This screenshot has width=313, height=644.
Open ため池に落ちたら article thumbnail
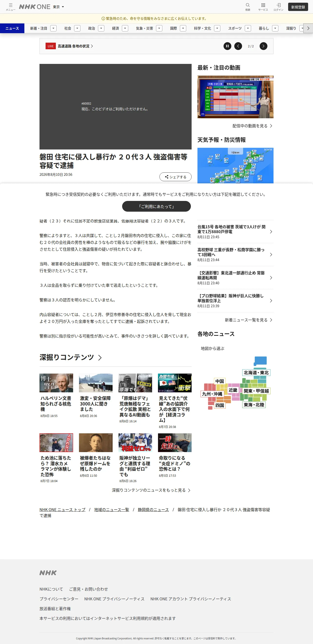tap(56, 443)
